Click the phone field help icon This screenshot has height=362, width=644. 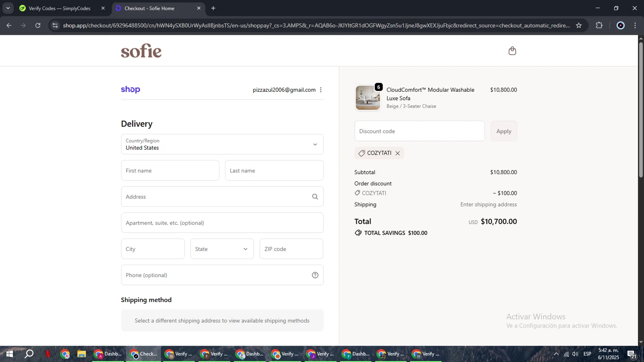(x=315, y=275)
